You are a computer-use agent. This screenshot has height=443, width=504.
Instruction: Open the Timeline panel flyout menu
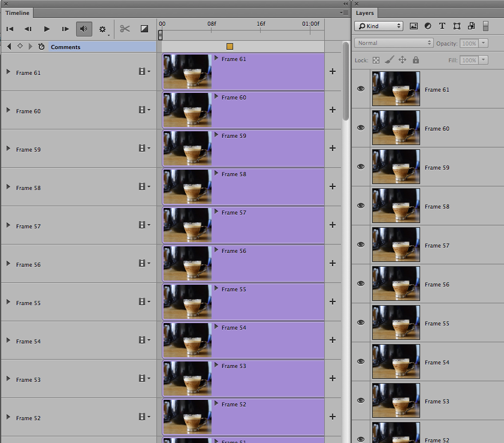pos(344,13)
